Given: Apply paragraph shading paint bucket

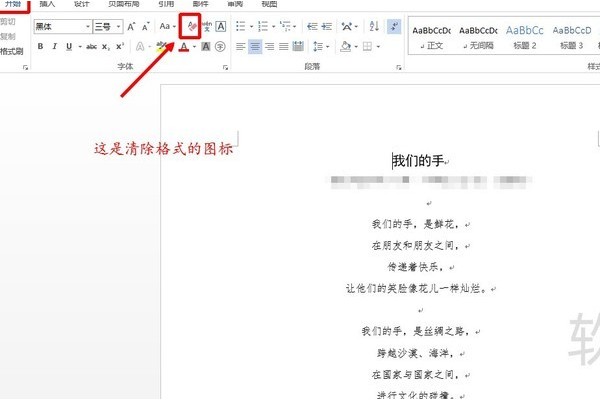Looking at the screenshot, I should coord(346,47).
